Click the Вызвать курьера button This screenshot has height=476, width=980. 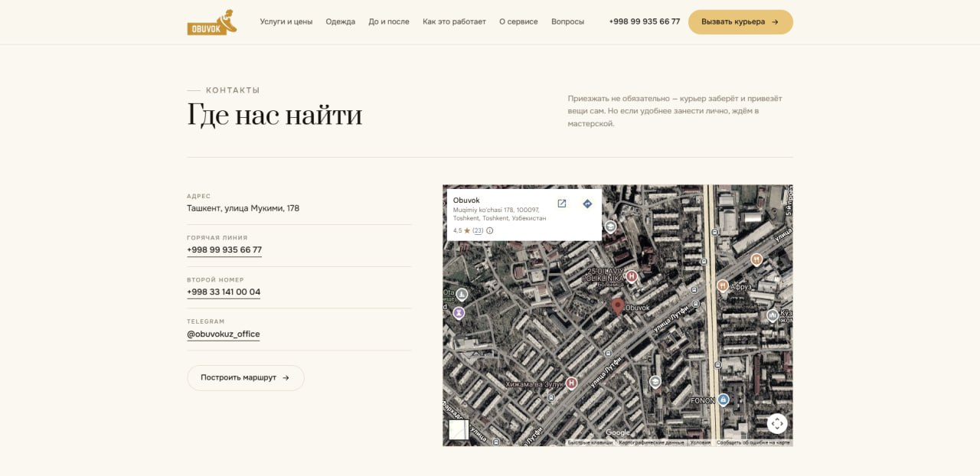point(740,22)
